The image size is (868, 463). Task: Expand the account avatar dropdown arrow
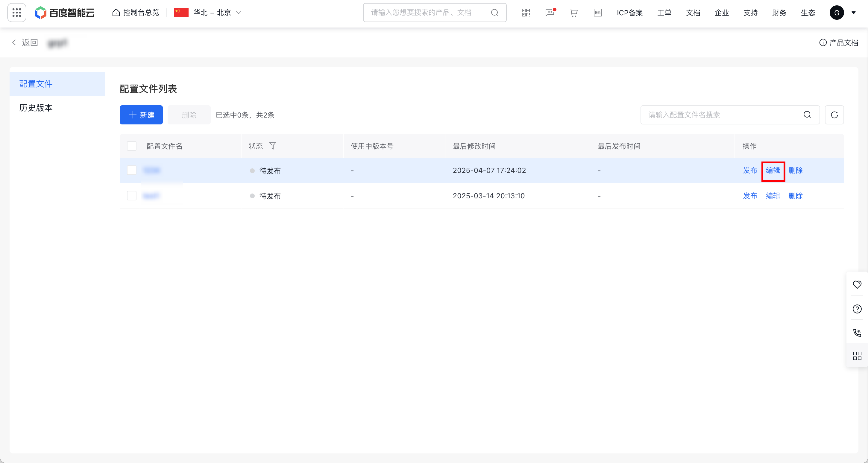[854, 13]
